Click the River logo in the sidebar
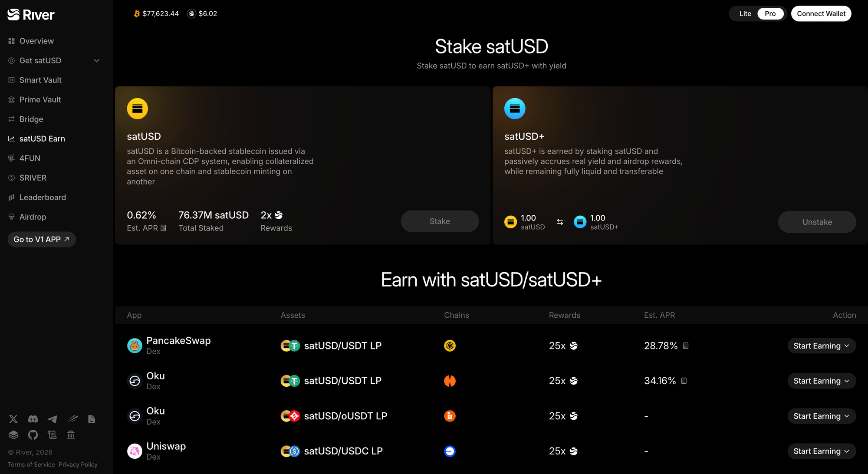Viewport: 868px width, 474px height. (31, 15)
